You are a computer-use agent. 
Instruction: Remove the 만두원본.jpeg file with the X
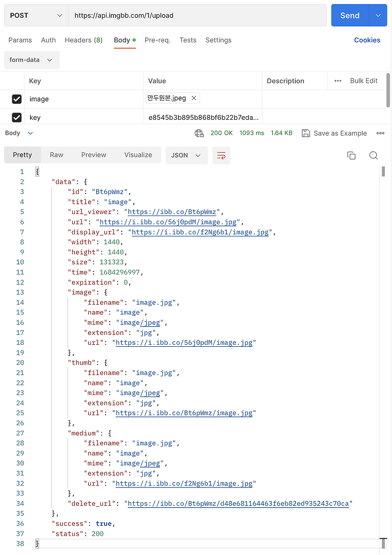(194, 98)
